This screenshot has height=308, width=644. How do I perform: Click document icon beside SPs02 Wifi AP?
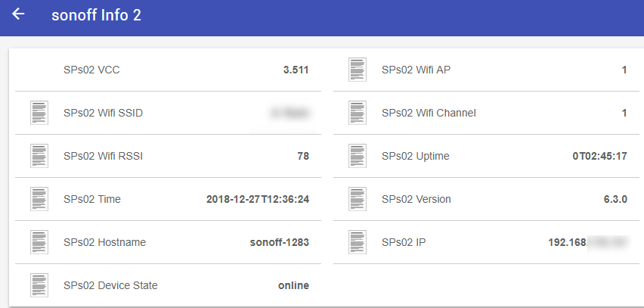[358, 70]
